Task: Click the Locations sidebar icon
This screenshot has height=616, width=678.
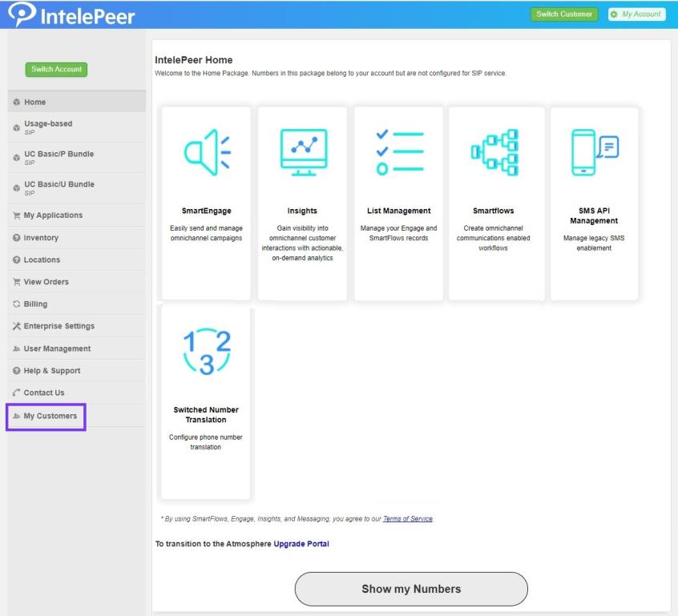Action: (17, 260)
